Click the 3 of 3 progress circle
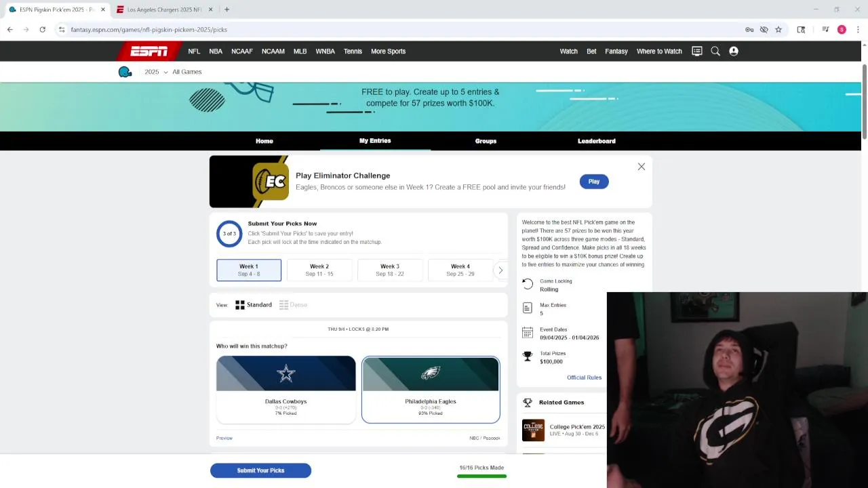Image resolution: width=868 pixels, height=488 pixels. (x=229, y=234)
